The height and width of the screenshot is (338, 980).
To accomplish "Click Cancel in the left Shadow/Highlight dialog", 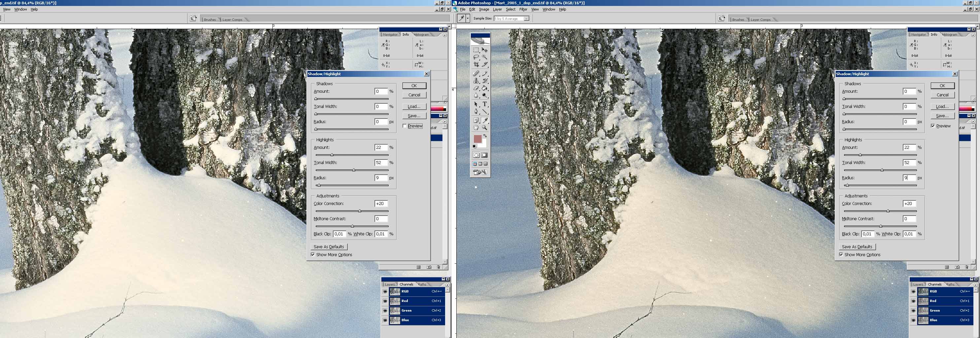I will [414, 95].
